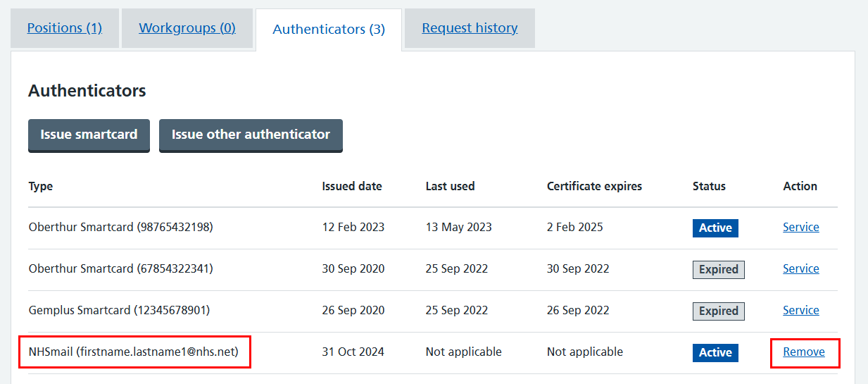Click the Certificate expires column header
Viewport: 868px width, 384px height.
tap(594, 186)
